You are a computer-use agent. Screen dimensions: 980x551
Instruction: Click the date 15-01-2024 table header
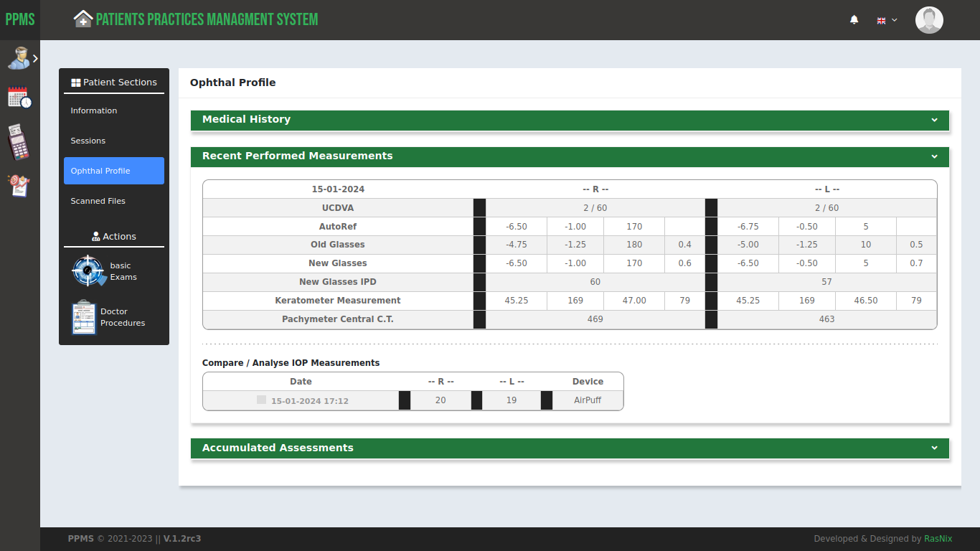pyautogui.click(x=338, y=189)
